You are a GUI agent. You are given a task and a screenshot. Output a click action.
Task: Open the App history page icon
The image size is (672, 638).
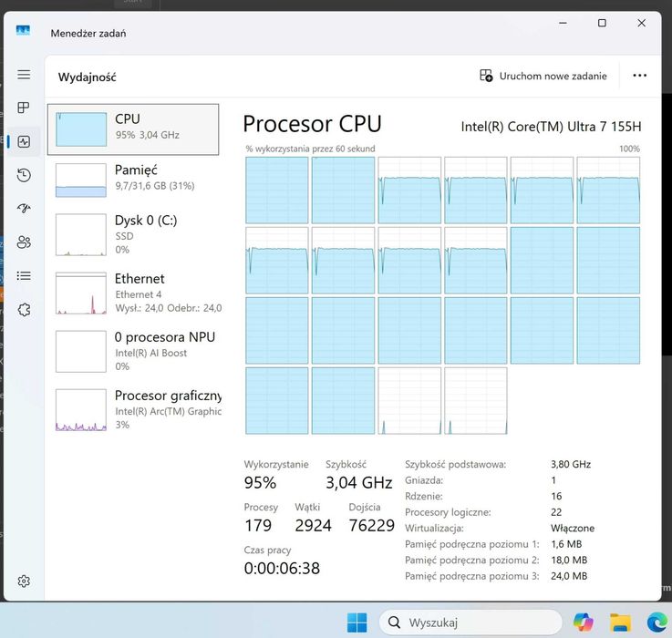[x=24, y=175]
